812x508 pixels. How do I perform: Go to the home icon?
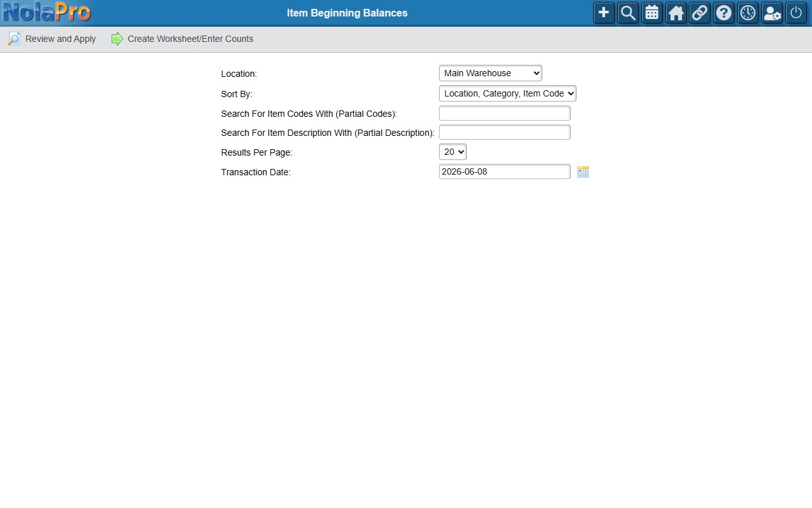[x=676, y=13]
